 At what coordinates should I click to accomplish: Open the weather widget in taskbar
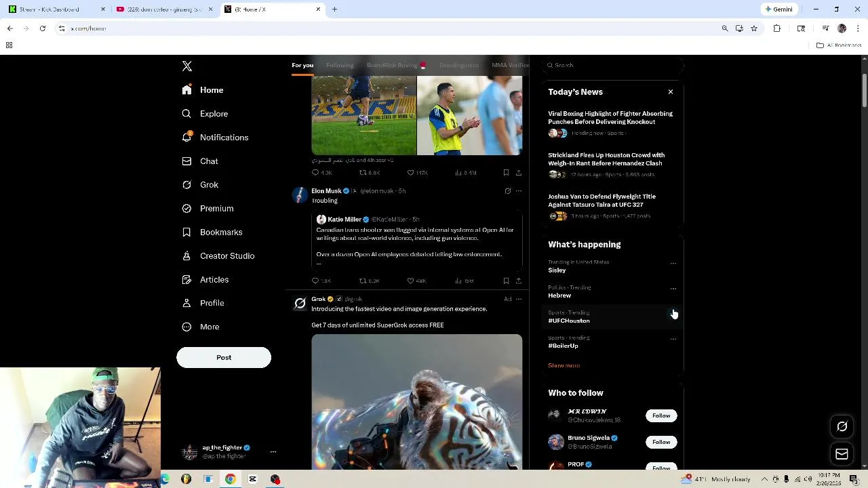coord(715,479)
